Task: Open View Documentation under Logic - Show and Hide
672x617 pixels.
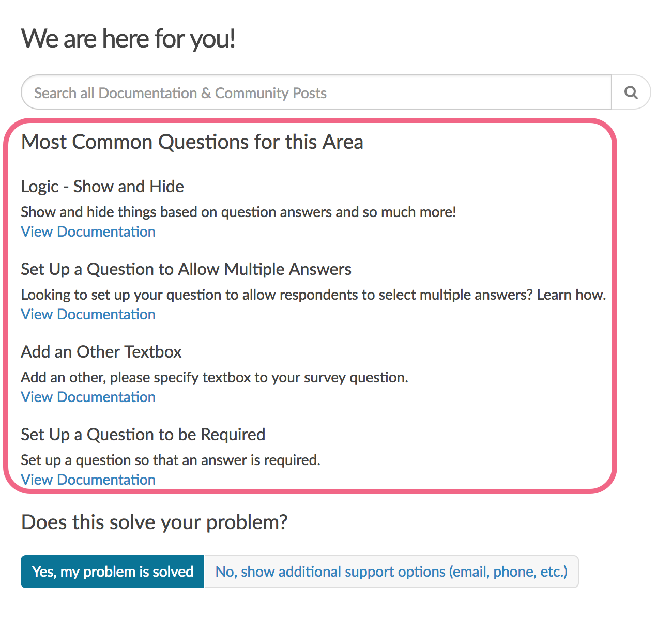Action: (88, 232)
